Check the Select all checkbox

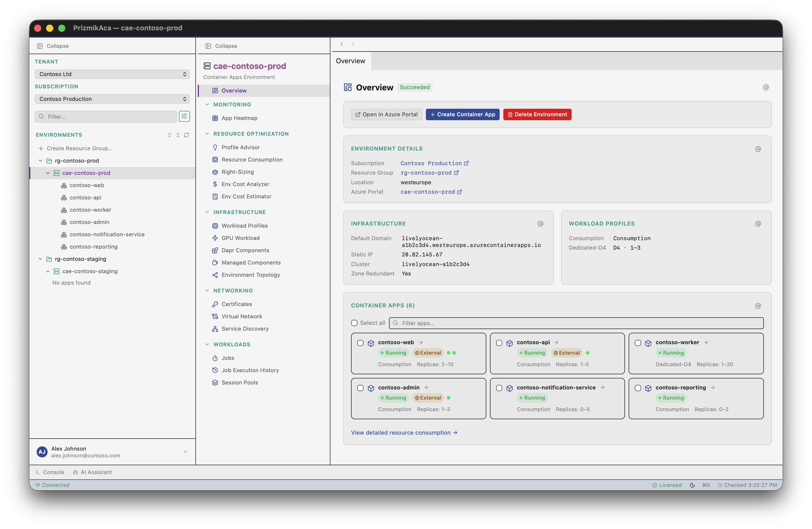pos(354,323)
